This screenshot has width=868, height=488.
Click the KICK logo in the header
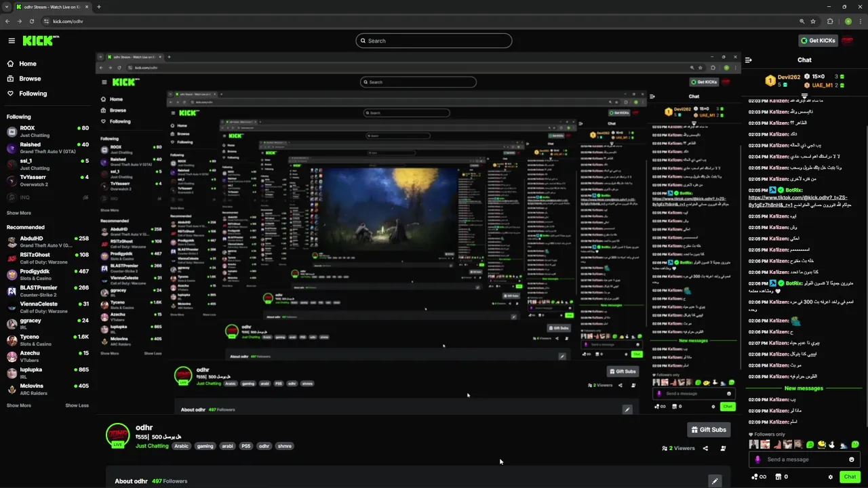pyautogui.click(x=41, y=41)
